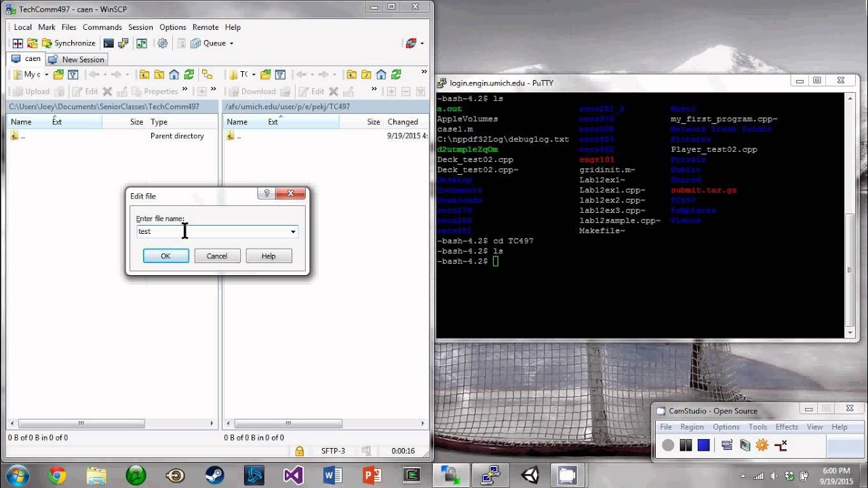Screen dimensions: 868x488
Task: Open the Effects menu in CamStudio
Action: (787, 427)
